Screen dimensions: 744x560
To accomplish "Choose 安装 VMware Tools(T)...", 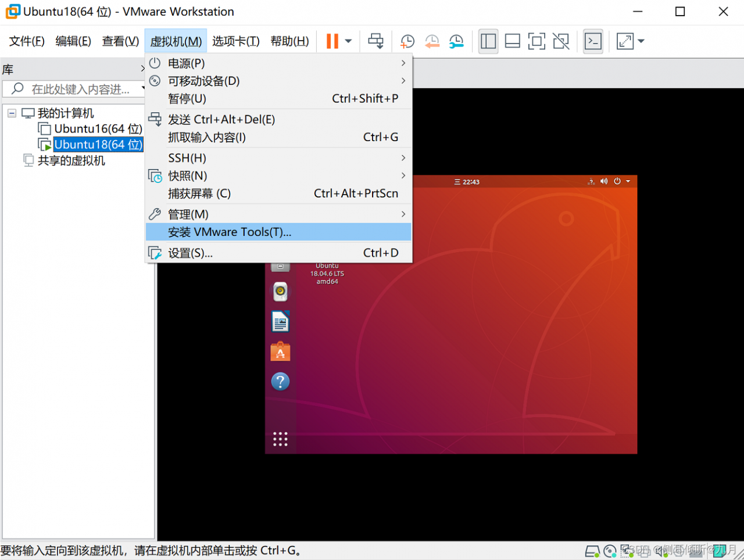I will click(278, 232).
